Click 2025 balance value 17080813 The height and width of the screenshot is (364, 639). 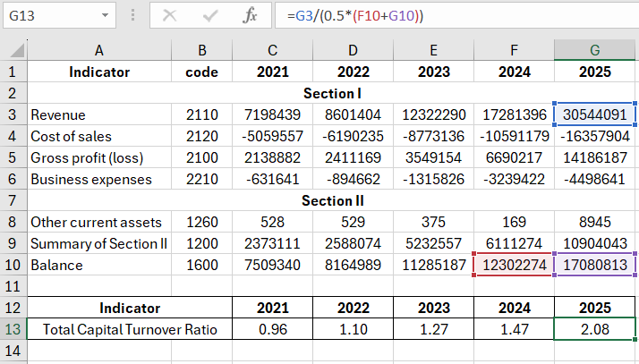[x=594, y=265]
